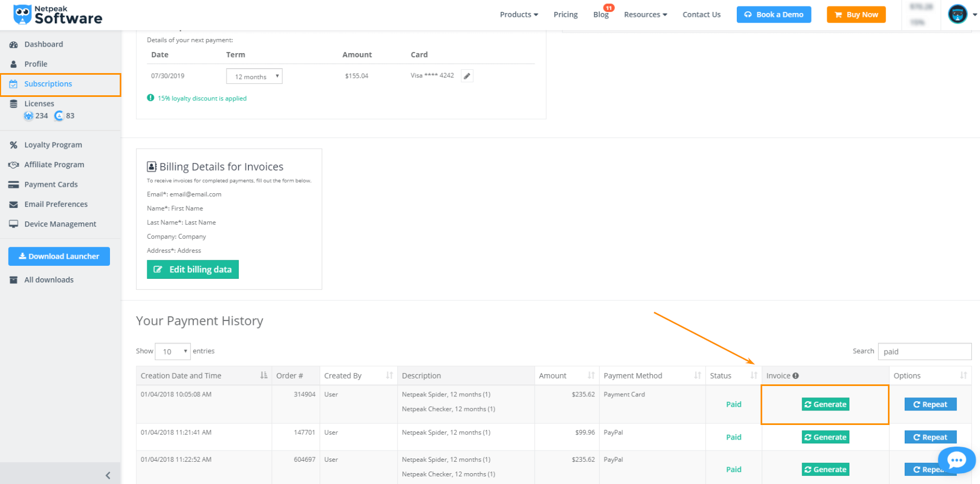Generate invoice for order 604697
Screen dimensions: 980x484
click(x=825, y=470)
